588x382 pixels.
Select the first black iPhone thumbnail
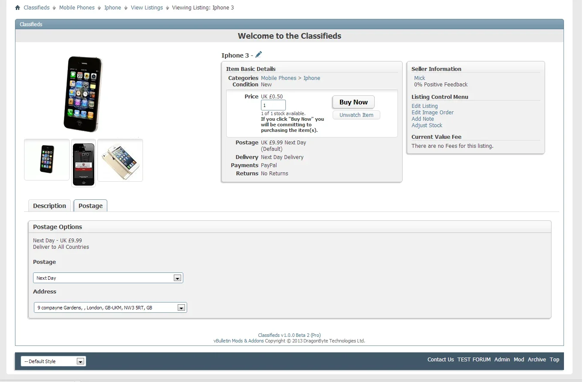[x=47, y=159]
